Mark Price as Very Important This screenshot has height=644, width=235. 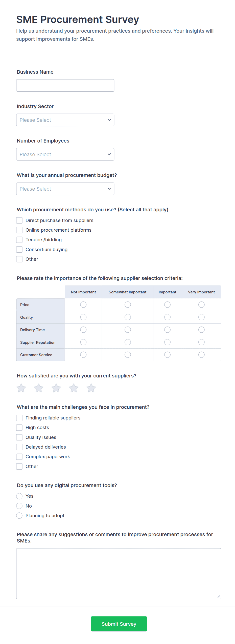tap(201, 305)
